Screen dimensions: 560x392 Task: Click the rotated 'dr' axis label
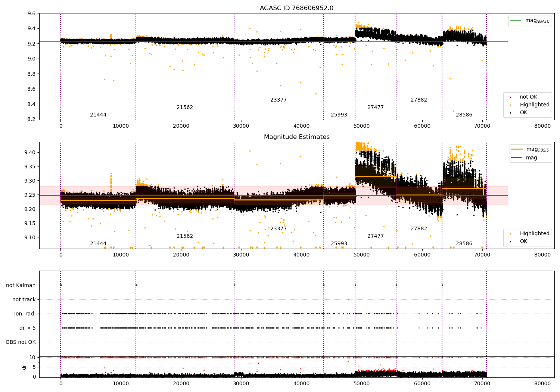pos(24,367)
